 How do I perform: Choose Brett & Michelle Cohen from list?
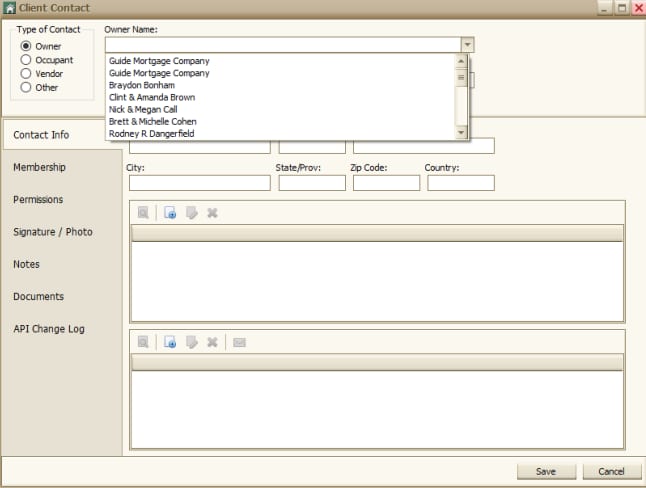(x=281, y=122)
